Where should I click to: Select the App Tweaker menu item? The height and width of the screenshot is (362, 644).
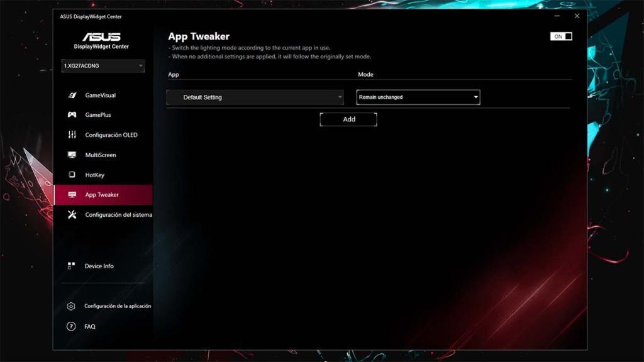[103, 195]
